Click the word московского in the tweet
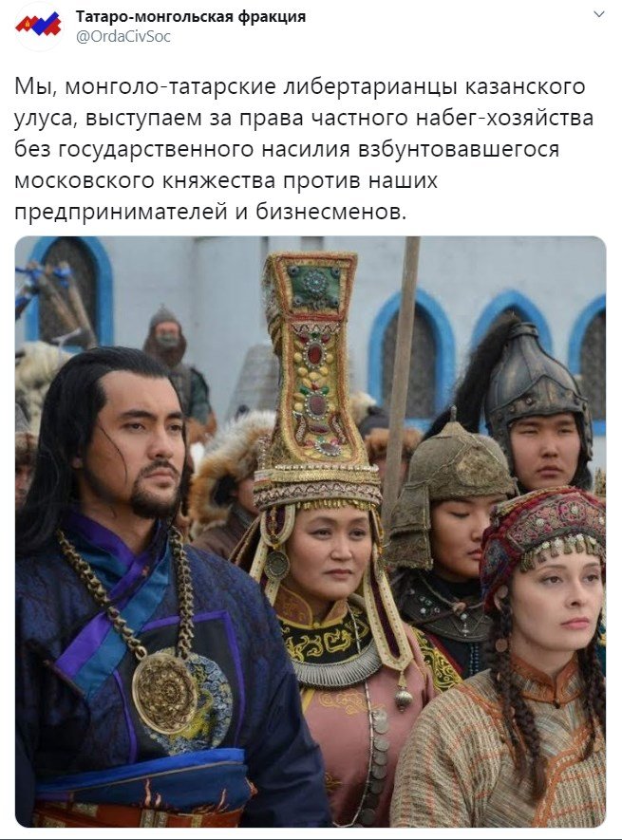Viewport: 622px width, 840px height. pos(85,180)
